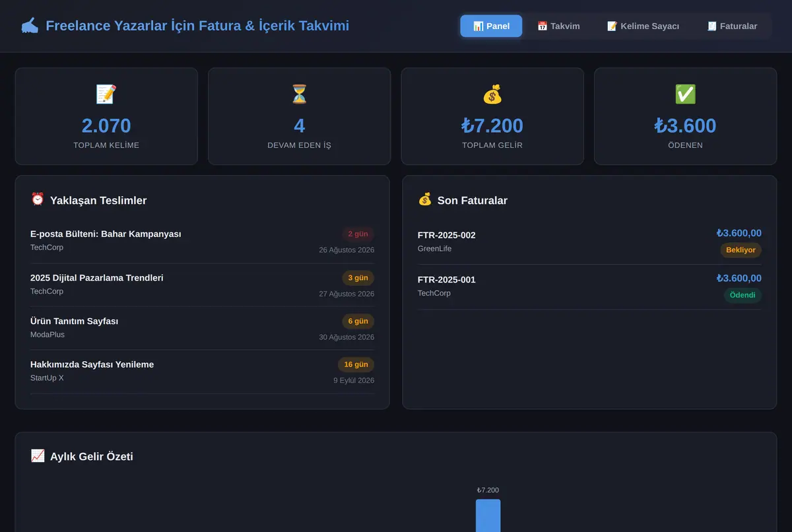Click the ₺3.600 Ödenen value

click(x=685, y=125)
